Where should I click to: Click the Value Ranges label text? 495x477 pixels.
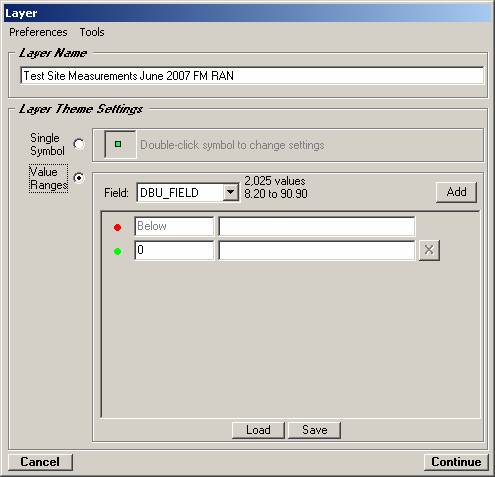point(49,178)
